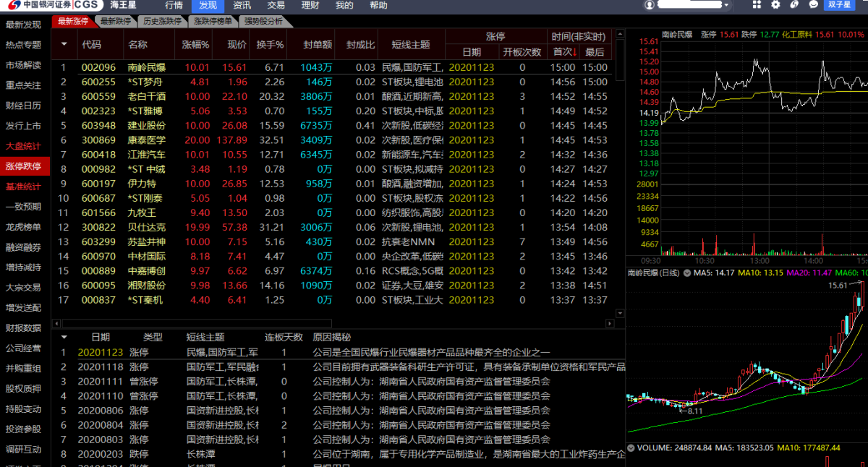
Task: Open the chat bubble message icon
Action: click(x=813, y=4)
